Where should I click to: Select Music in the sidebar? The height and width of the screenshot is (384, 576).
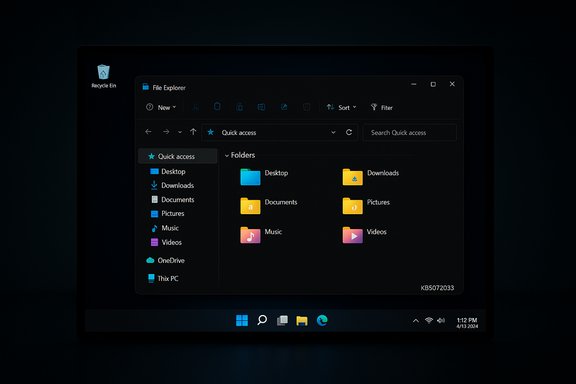click(165, 228)
